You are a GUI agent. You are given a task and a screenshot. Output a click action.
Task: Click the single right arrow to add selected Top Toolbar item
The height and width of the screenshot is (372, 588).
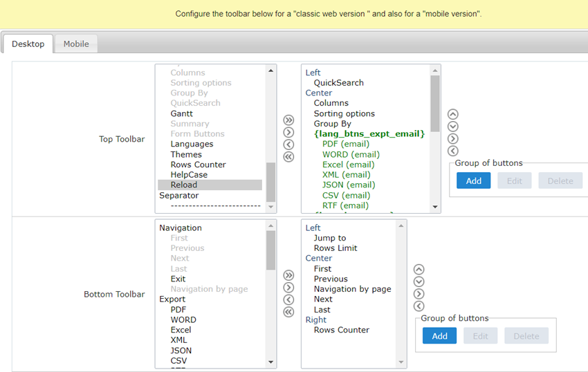(288, 132)
